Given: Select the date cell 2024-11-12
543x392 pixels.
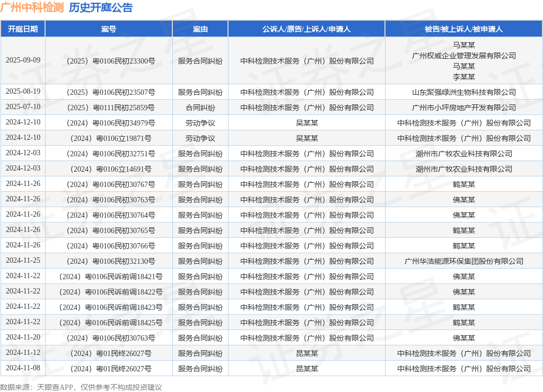Looking at the screenshot, I should [x=23, y=353].
